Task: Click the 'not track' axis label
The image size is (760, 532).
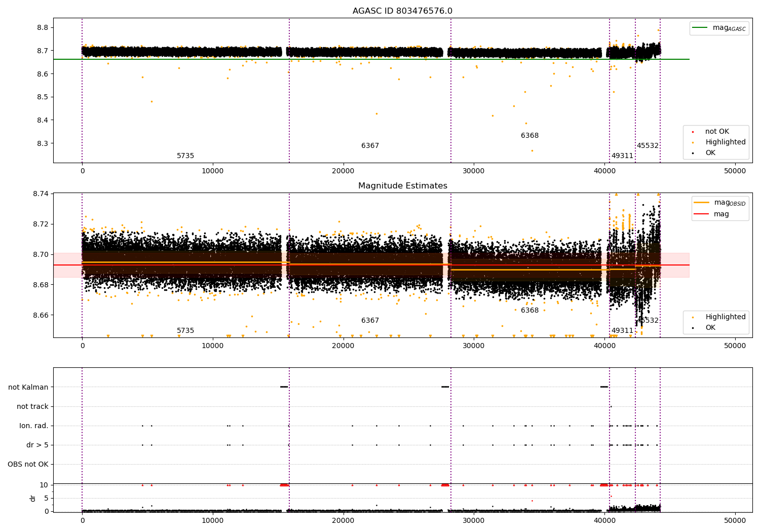Action: [x=32, y=406]
